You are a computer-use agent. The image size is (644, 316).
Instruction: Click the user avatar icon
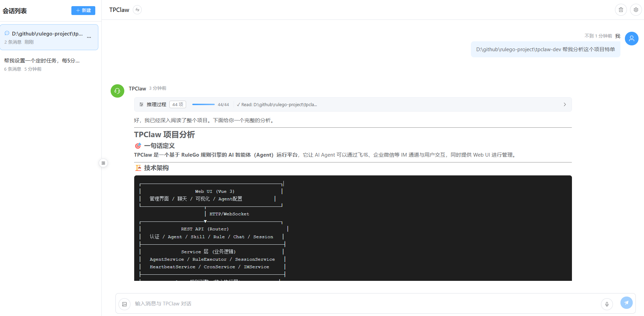tap(632, 39)
